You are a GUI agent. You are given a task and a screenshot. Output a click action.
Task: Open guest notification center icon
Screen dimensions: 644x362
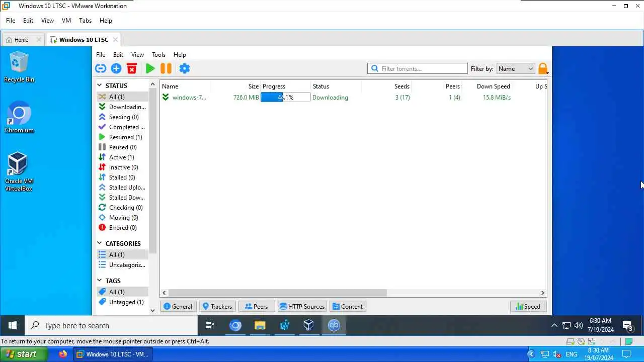point(627,326)
